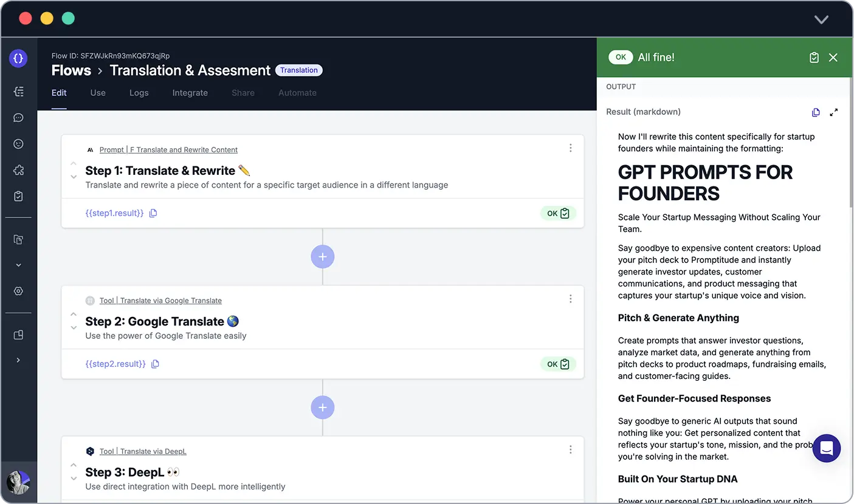Copy the Result (markdown) output

click(x=816, y=112)
